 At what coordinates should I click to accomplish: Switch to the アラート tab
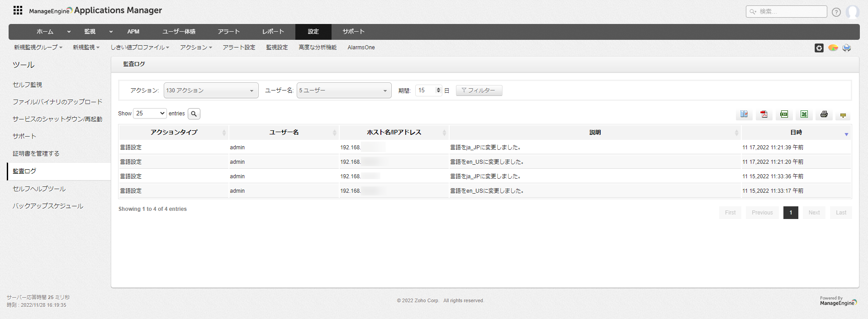(228, 32)
